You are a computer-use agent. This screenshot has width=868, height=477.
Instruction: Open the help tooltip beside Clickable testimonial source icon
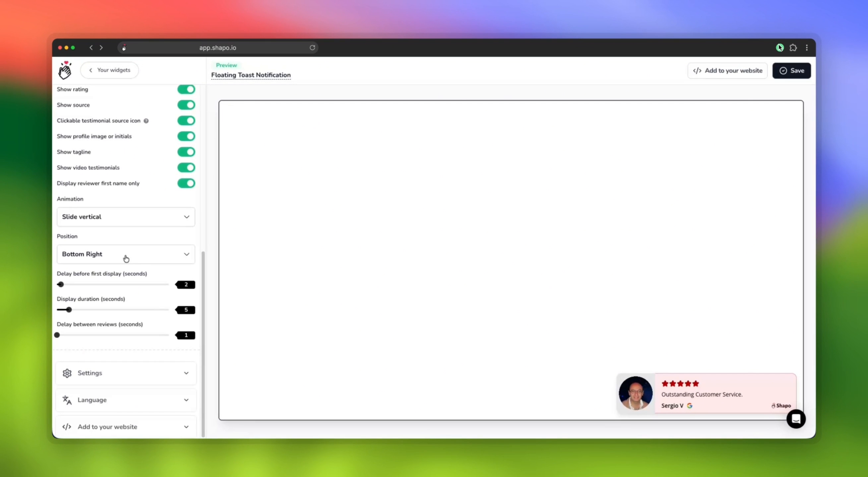click(x=147, y=121)
